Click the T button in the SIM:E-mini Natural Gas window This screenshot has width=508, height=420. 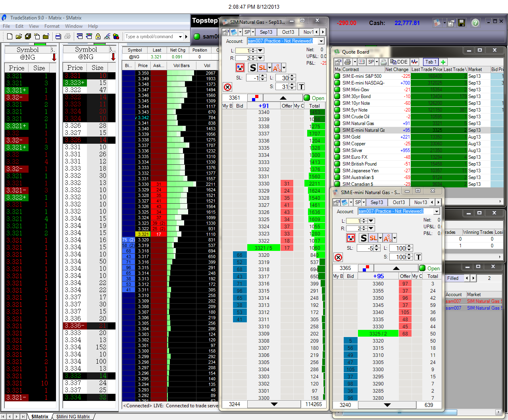[418, 257]
